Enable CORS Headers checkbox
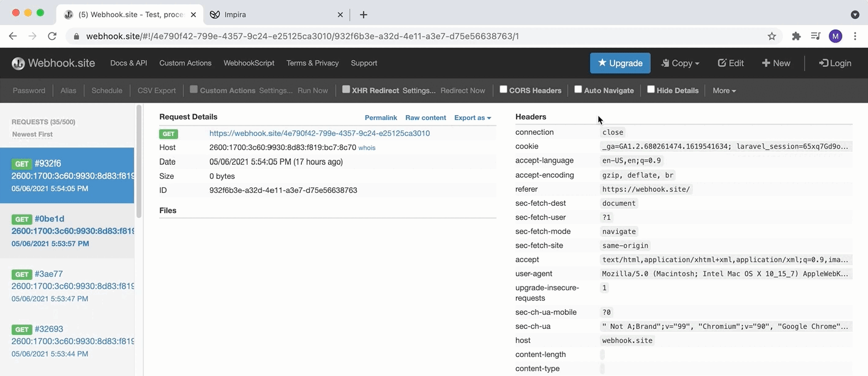The height and width of the screenshot is (376, 868). tap(503, 89)
